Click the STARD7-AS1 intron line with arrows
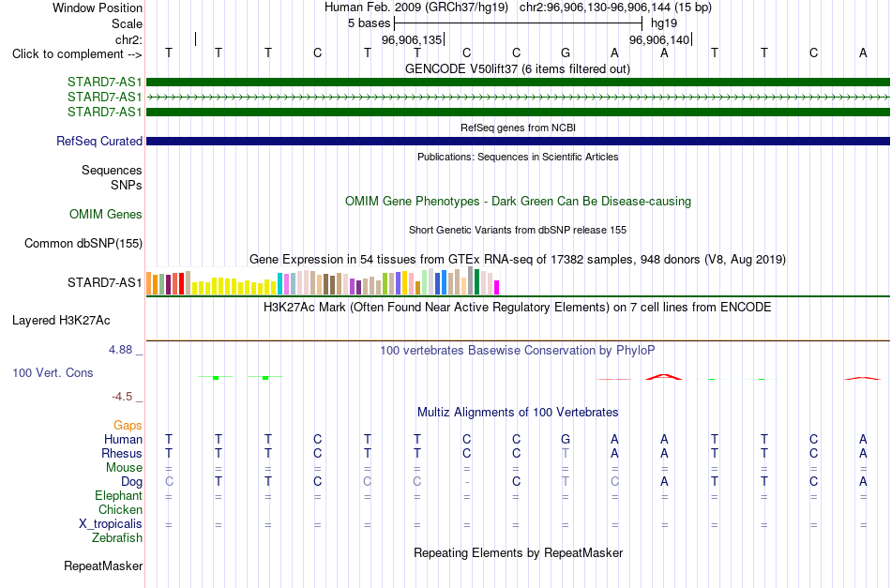The image size is (891, 588). [518, 98]
